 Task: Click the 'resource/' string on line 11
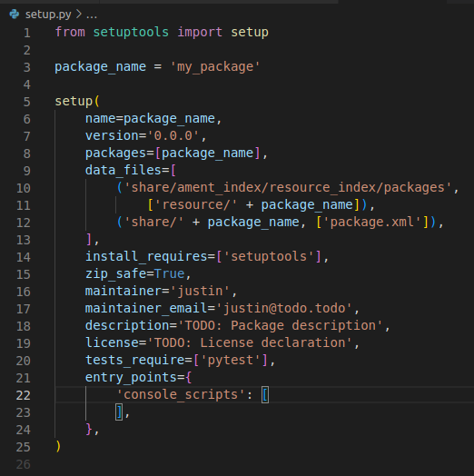point(196,205)
